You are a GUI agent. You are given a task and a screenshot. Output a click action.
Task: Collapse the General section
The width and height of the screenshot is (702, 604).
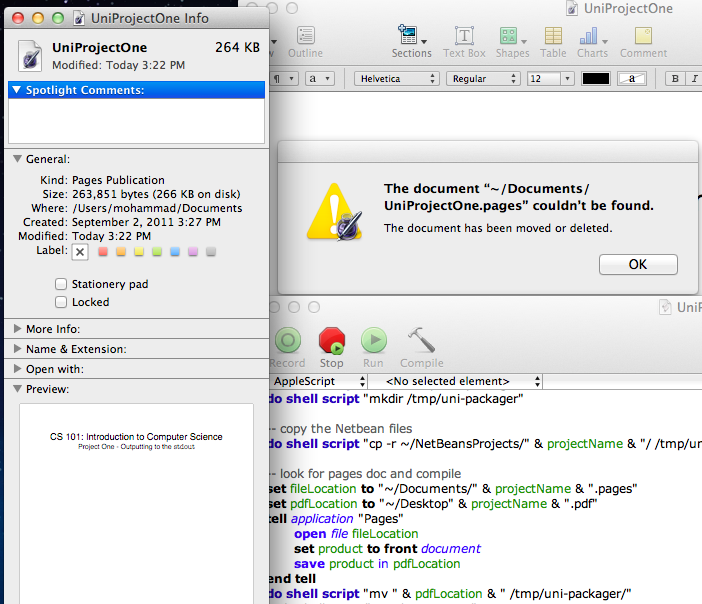(x=17, y=158)
